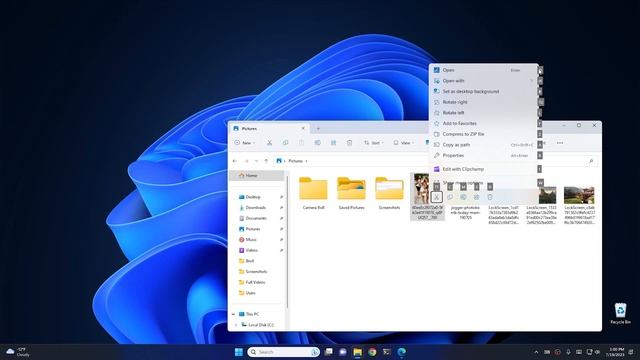
Task: Select the Saved Pictures folder
Action: (x=351, y=193)
